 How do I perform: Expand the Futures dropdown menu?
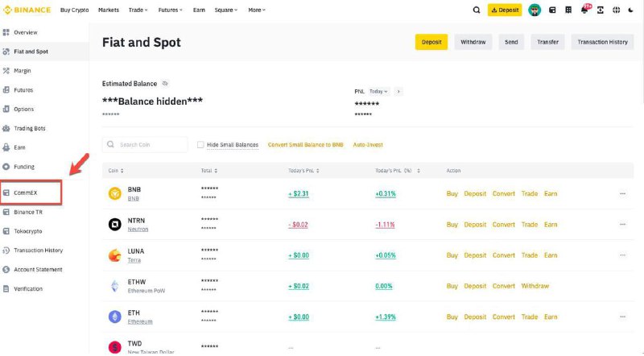click(x=170, y=10)
